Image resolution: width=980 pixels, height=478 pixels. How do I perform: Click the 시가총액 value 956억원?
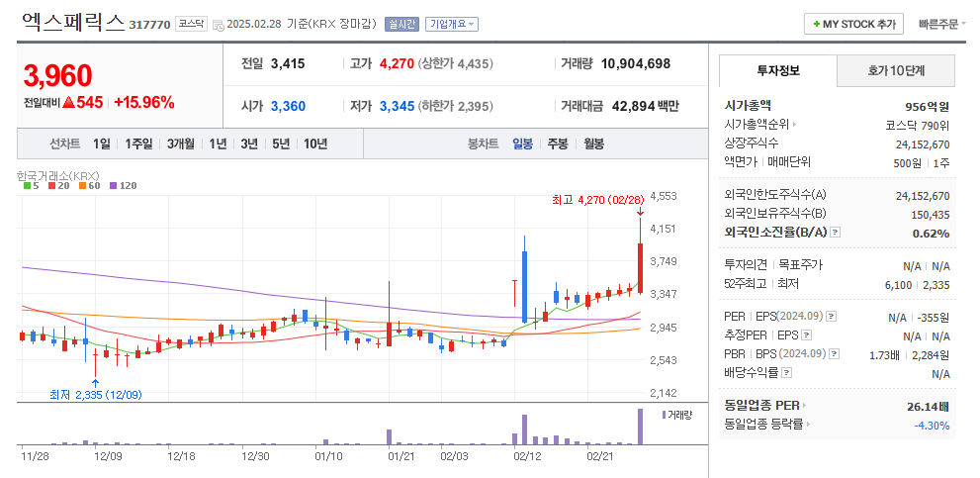(x=927, y=106)
